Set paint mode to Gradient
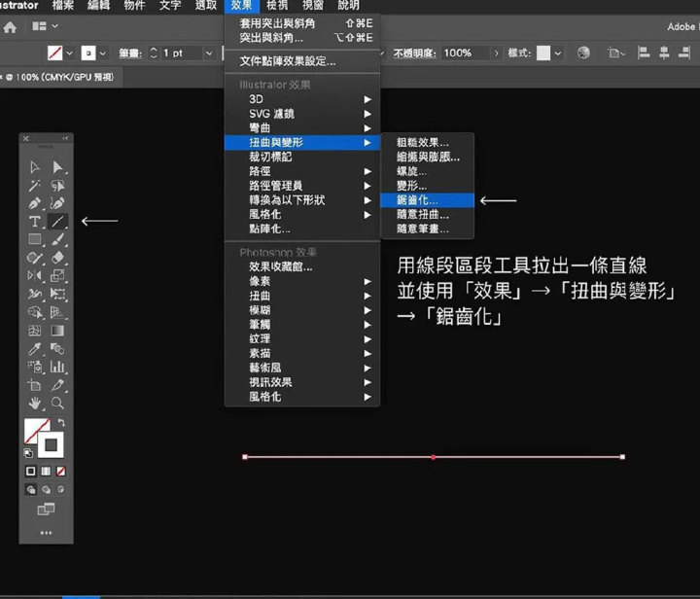 tap(46, 472)
